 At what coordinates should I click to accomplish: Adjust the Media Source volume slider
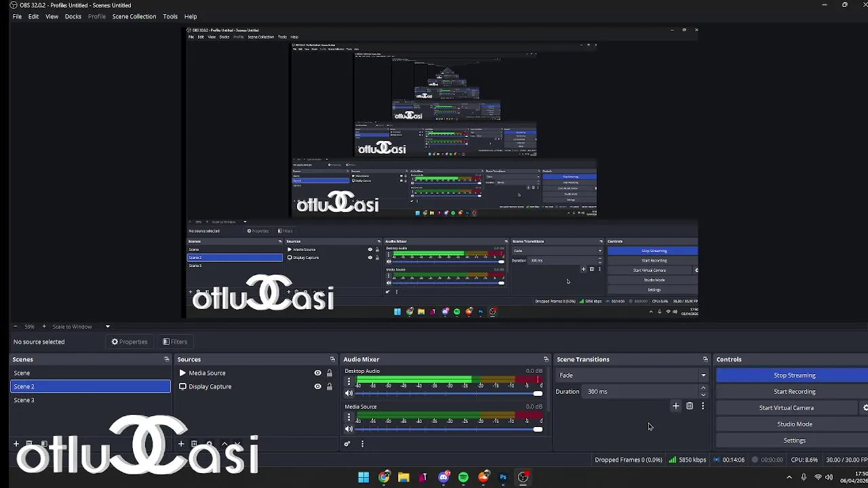click(x=448, y=430)
